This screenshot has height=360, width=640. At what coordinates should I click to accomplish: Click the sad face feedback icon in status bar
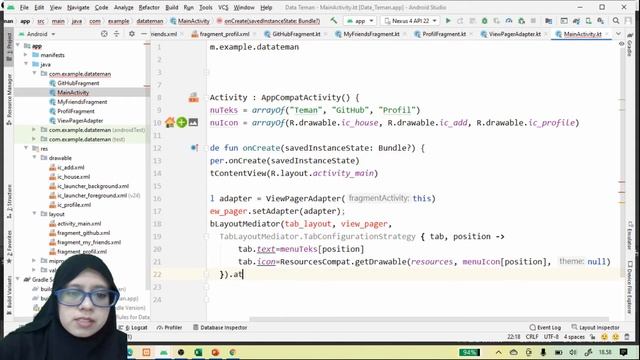(x=616, y=337)
